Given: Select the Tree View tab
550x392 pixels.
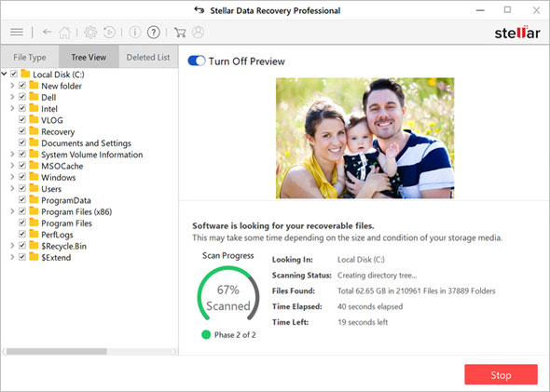Looking at the screenshot, I should [89, 57].
